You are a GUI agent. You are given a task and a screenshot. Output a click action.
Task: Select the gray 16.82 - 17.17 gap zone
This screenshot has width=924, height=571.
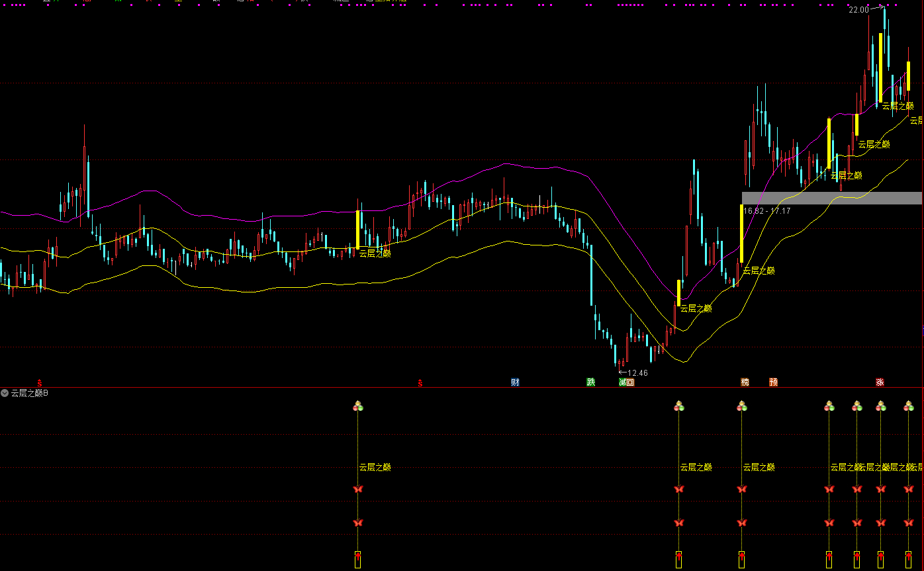[831, 198]
